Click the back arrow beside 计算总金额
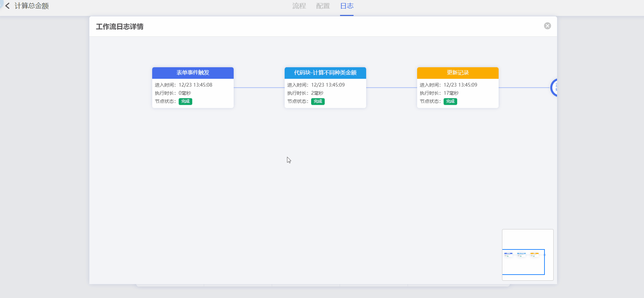This screenshot has height=298, width=644. (x=7, y=6)
